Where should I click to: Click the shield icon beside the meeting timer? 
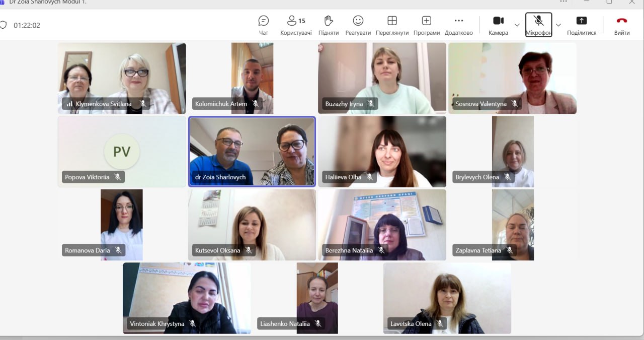[x=3, y=25]
